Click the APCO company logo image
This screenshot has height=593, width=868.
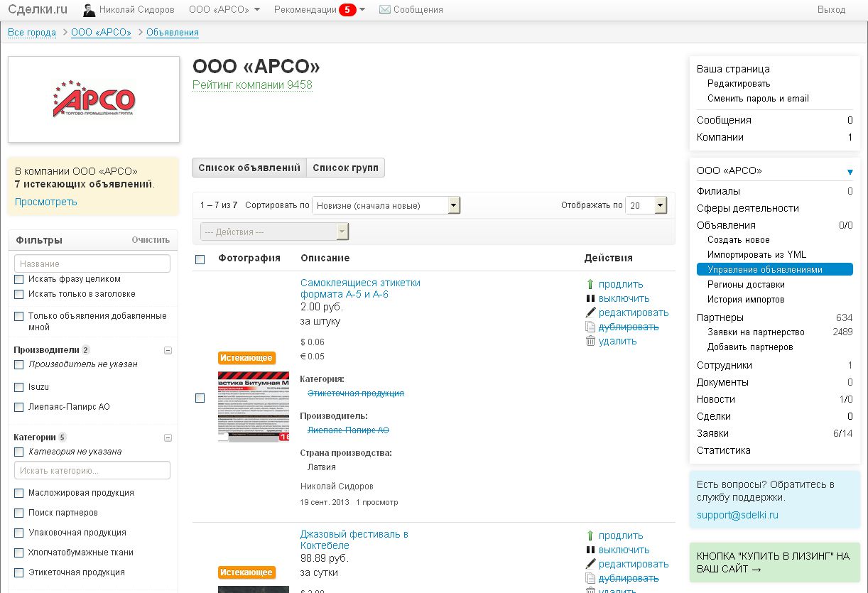click(94, 99)
